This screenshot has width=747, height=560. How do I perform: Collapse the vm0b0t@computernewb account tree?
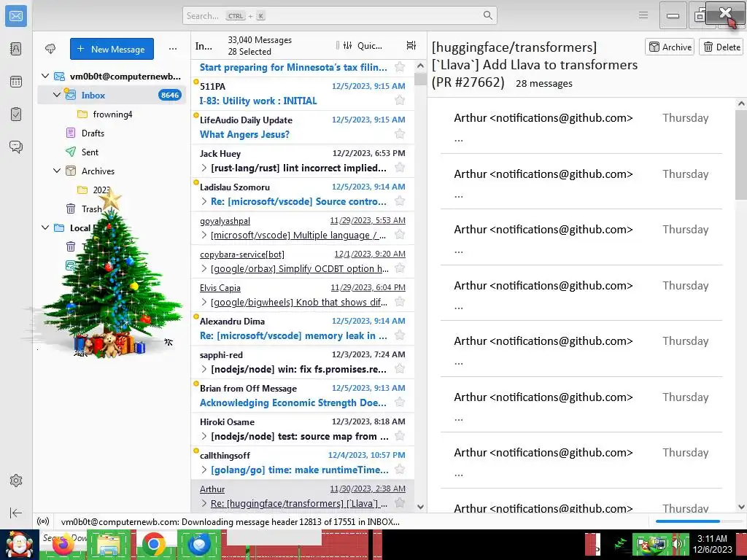[x=45, y=76]
